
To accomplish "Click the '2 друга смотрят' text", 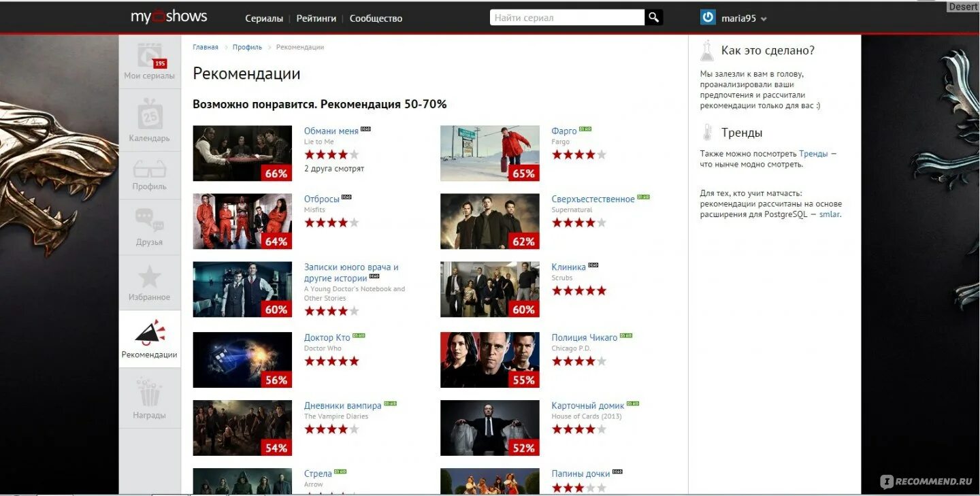I will [x=334, y=168].
